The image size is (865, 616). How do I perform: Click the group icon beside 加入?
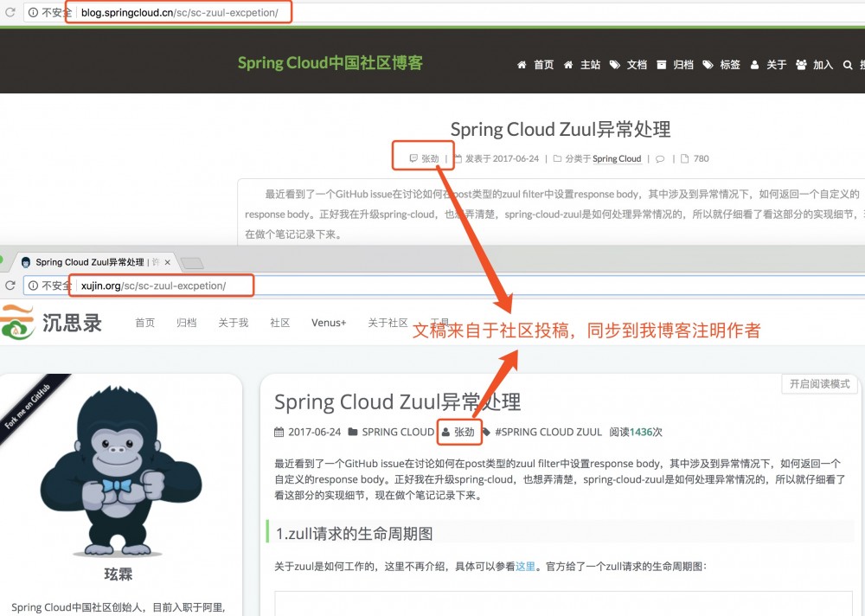coord(801,65)
